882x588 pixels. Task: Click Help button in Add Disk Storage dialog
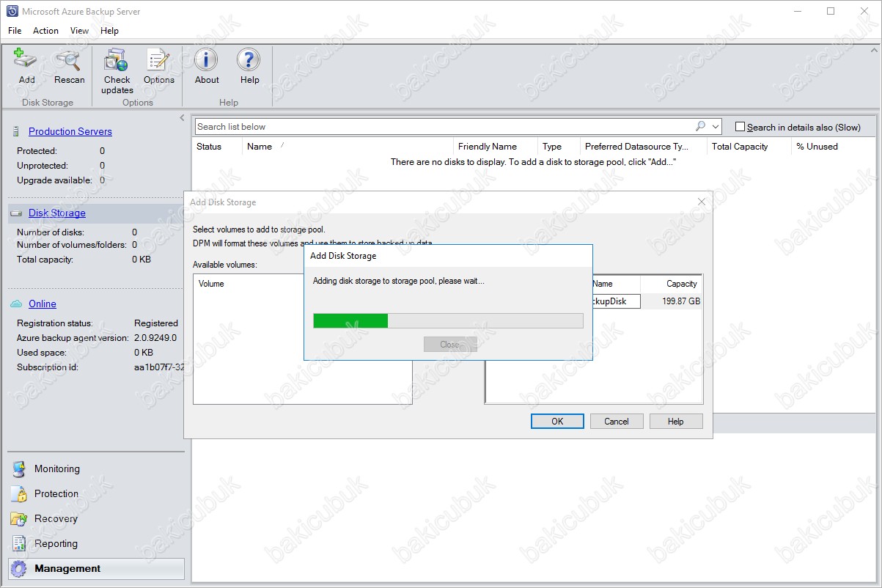[x=676, y=422]
